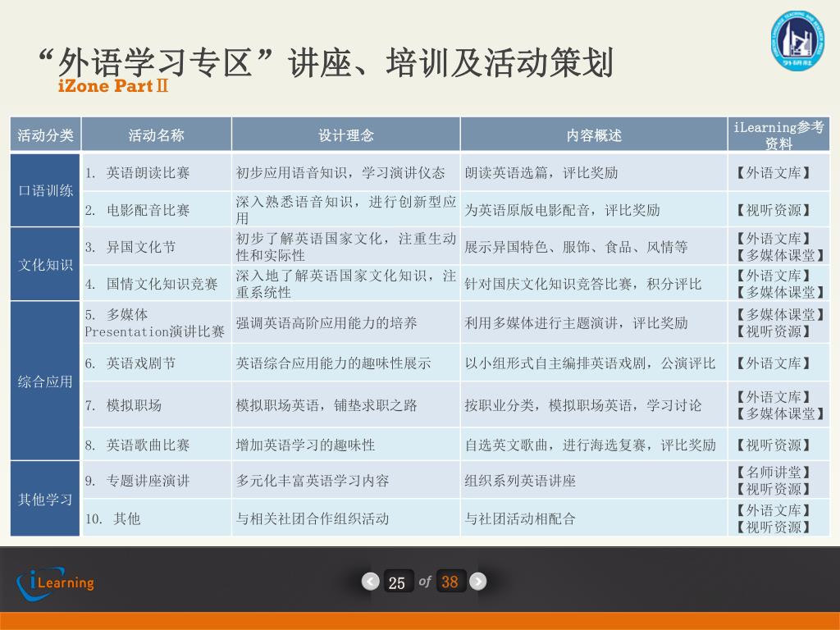
Task: Click 英语综合应用能力的趣味性展示 cell
Action: pyautogui.click(x=346, y=363)
